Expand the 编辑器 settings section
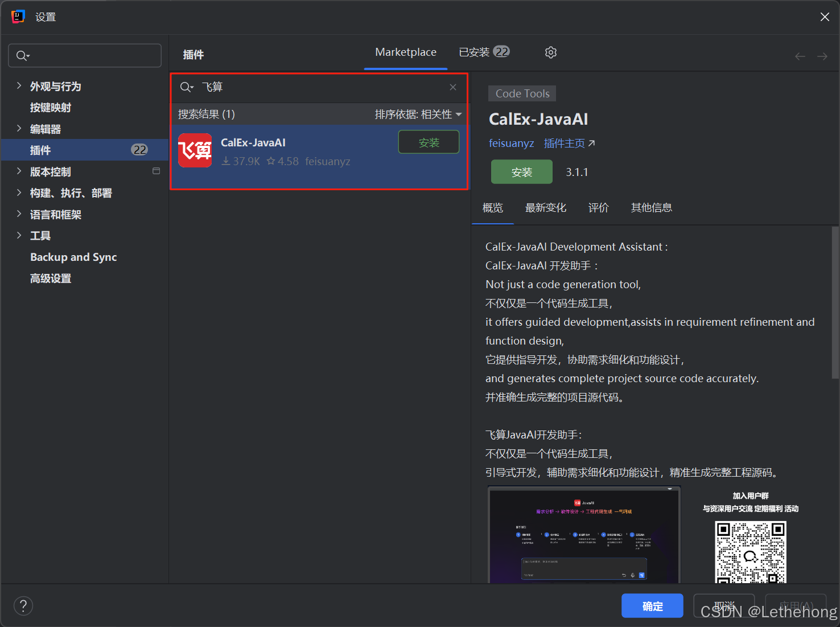The image size is (840, 627). click(19, 128)
